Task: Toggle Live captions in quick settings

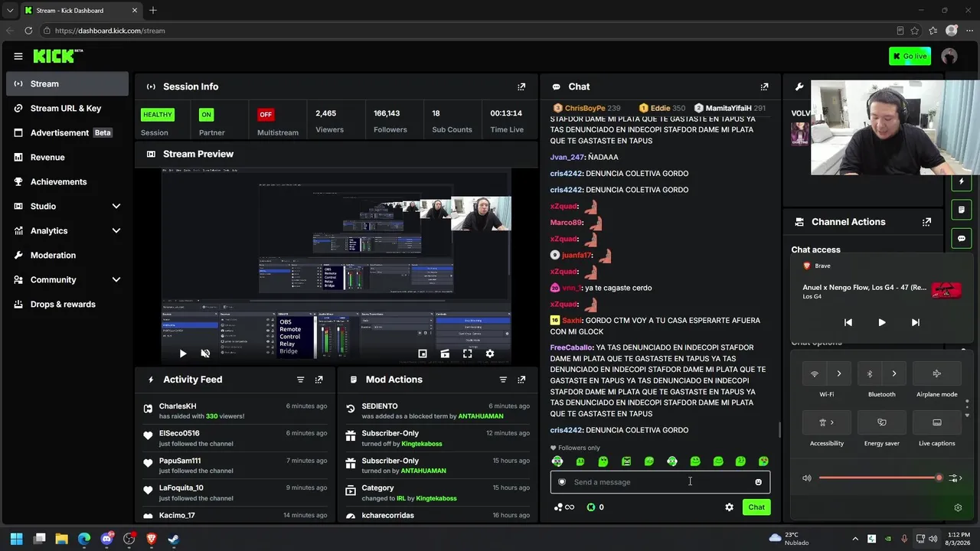Action: [x=937, y=422]
